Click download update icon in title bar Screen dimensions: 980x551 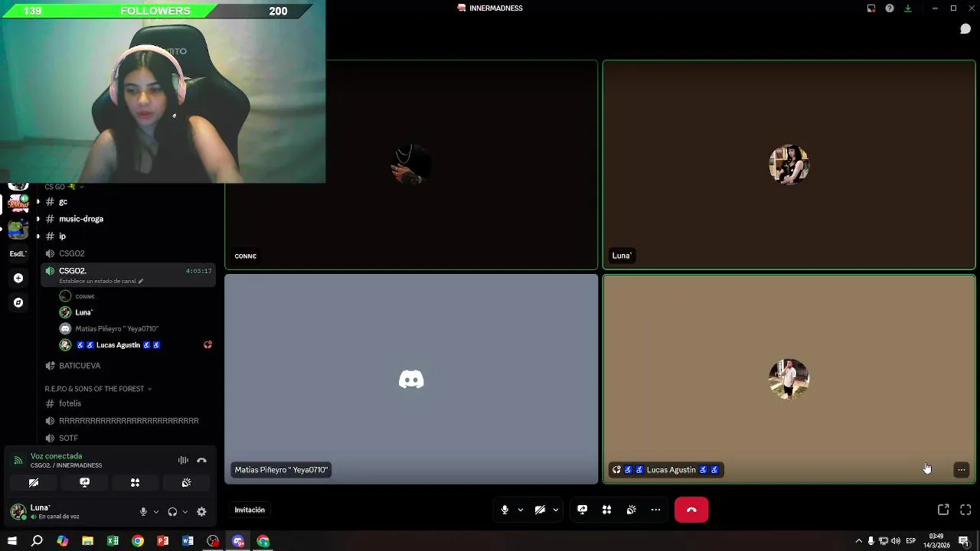(x=908, y=8)
